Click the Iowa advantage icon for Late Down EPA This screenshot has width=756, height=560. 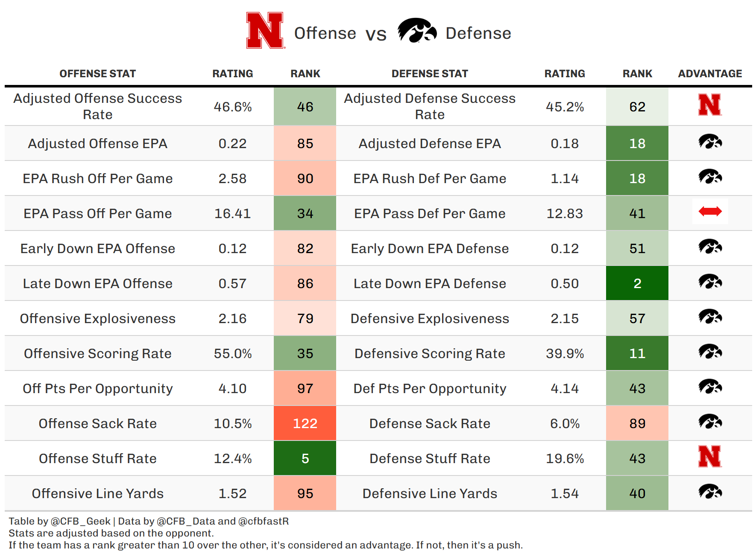point(710,282)
